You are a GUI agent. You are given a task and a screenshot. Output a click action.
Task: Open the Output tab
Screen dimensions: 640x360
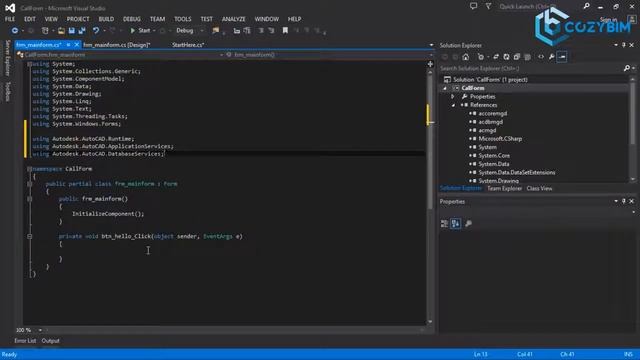point(51,341)
